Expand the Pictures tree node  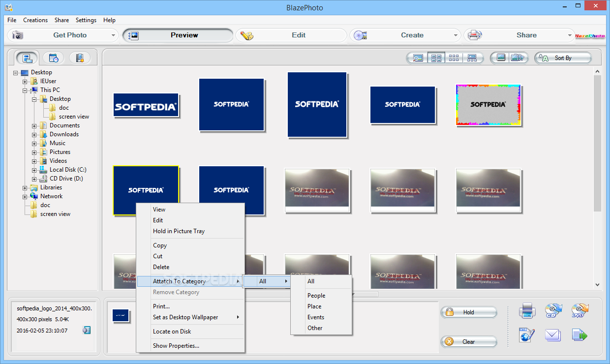34,152
